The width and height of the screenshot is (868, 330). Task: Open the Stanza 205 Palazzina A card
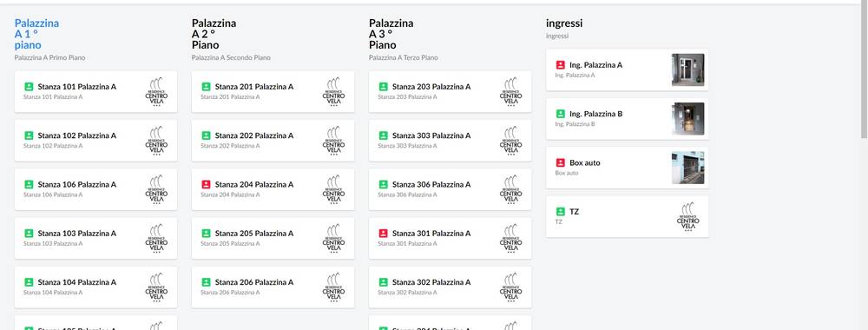tap(273, 238)
